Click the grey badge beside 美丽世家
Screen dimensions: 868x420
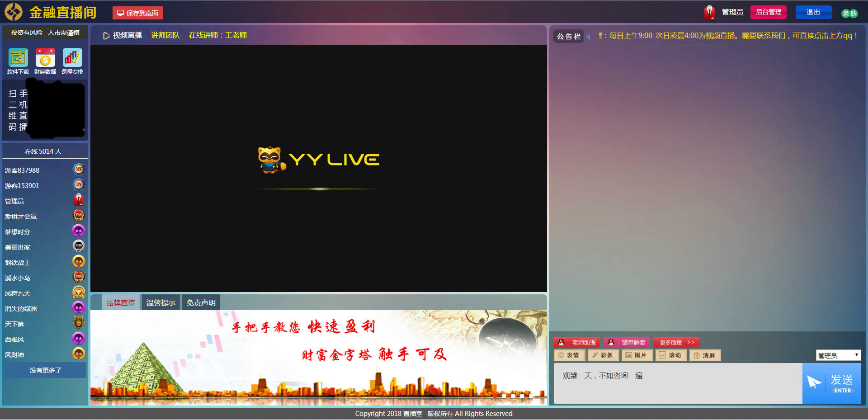click(x=79, y=246)
